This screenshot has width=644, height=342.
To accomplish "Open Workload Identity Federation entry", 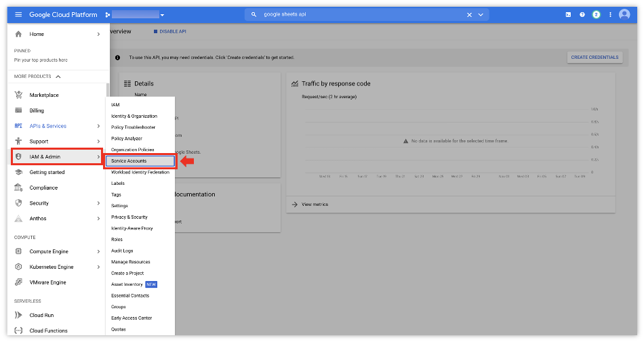I will 140,172.
